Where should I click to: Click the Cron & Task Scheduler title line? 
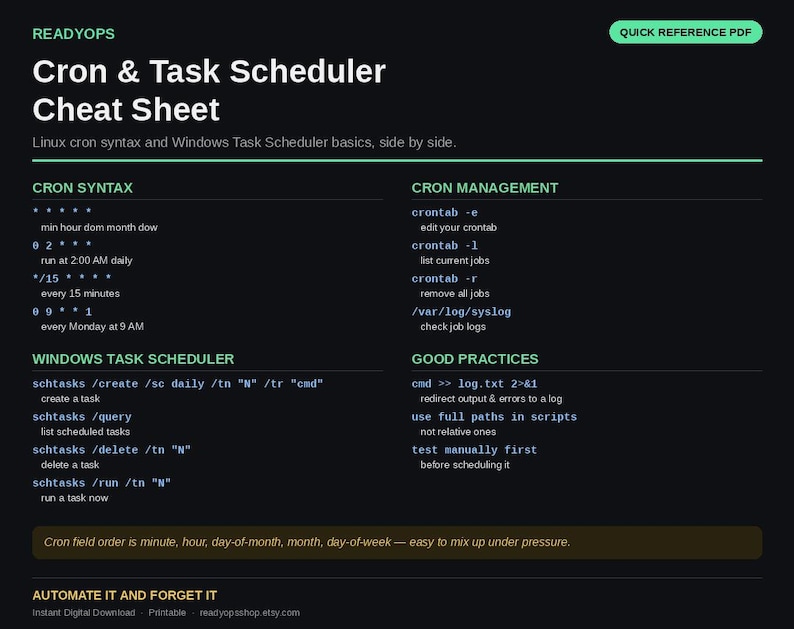[x=209, y=71]
